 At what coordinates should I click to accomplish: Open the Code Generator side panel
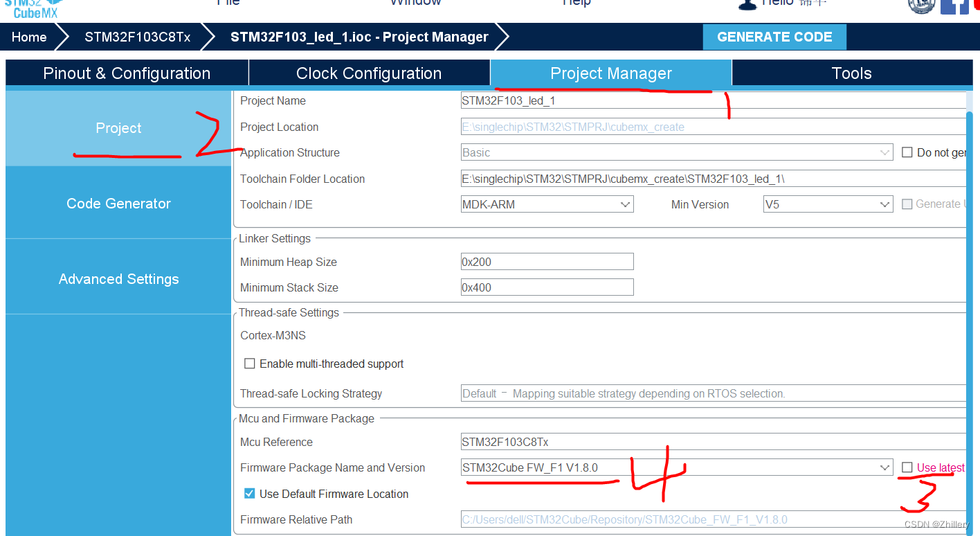point(118,204)
